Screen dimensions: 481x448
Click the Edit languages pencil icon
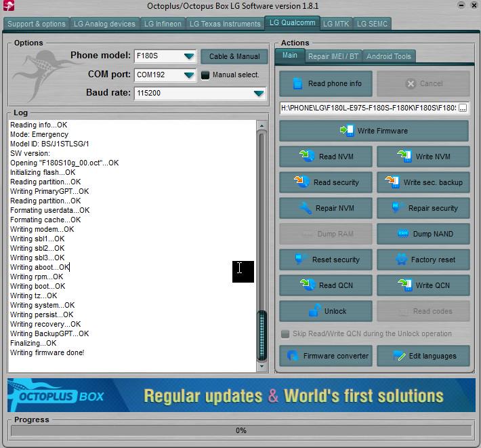400,356
